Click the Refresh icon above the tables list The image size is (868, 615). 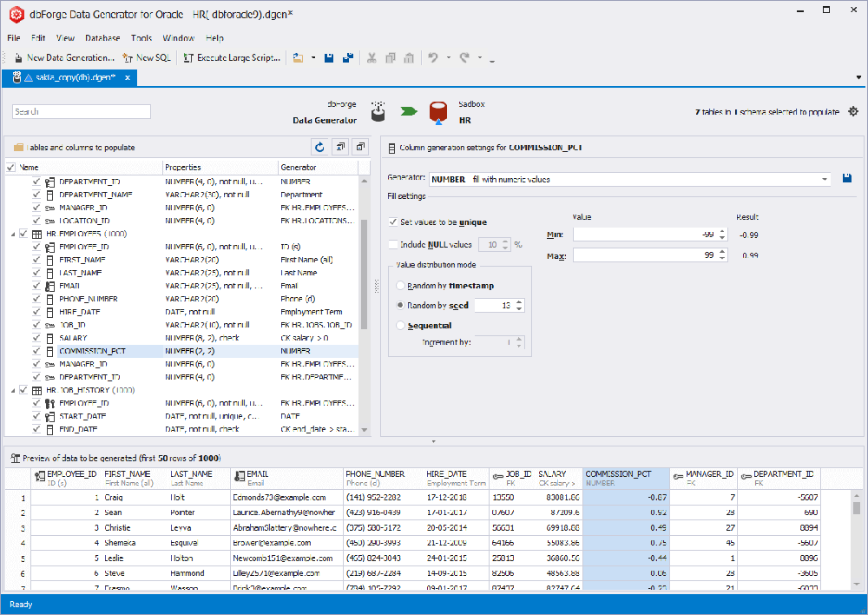[x=319, y=147]
